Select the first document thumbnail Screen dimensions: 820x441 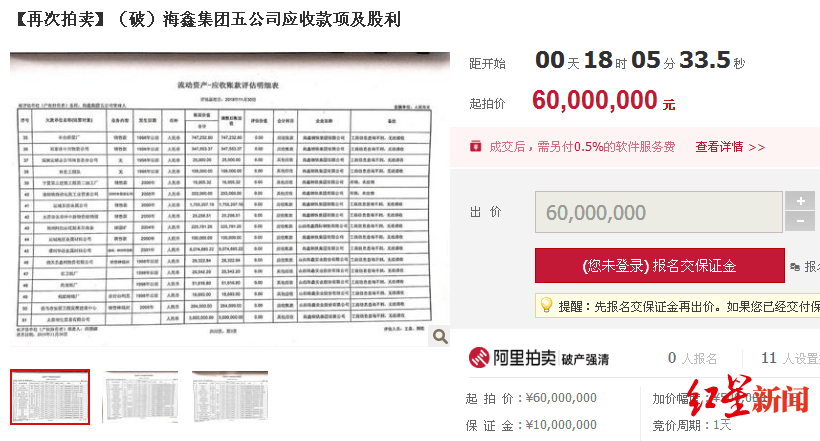point(50,397)
